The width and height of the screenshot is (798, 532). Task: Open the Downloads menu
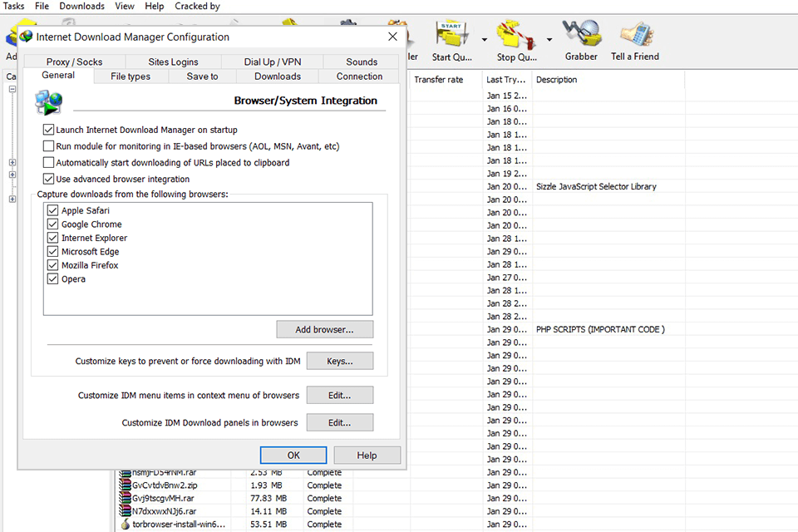pyautogui.click(x=81, y=6)
